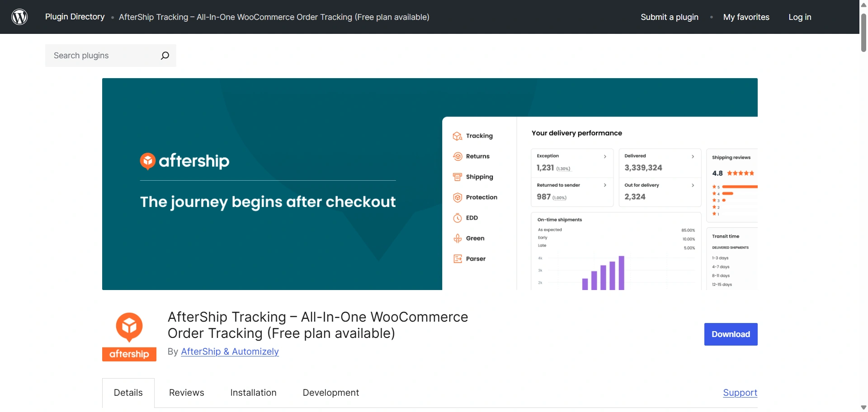This screenshot has height=412, width=868.
Task: Click the breadcrumb AfterShip Tracking text
Action: coord(274,17)
